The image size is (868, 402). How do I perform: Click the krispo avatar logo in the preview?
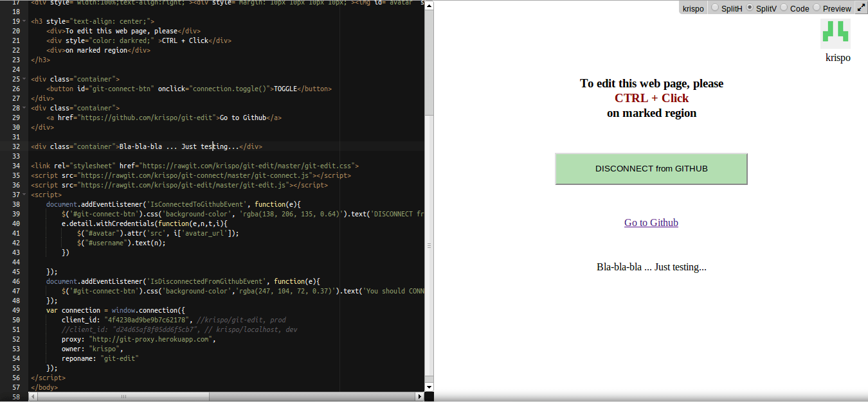835,33
